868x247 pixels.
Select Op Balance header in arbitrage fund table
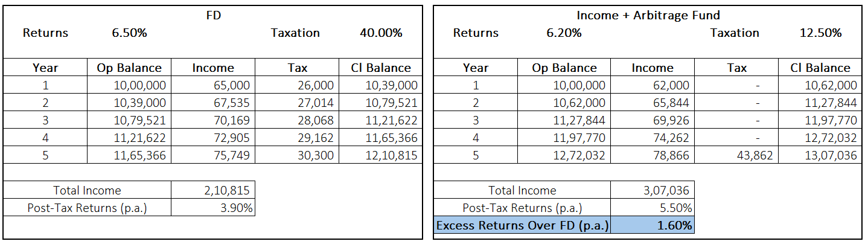coord(564,68)
